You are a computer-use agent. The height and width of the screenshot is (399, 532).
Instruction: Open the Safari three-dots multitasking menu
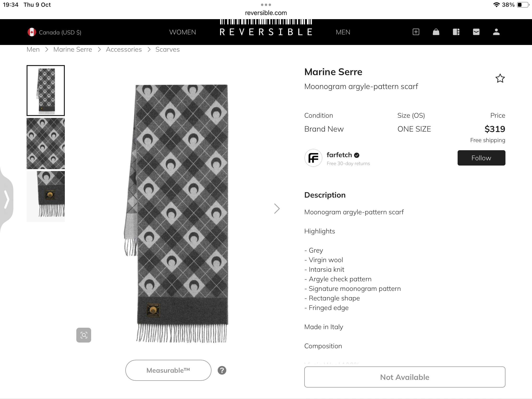[x=266, y=5]
